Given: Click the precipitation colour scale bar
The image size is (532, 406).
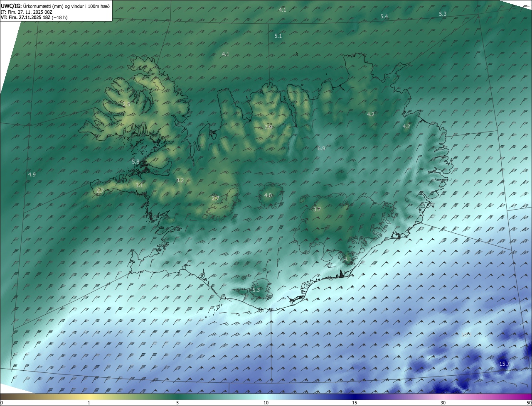Looking at the screenshot, I should (266, 396).
